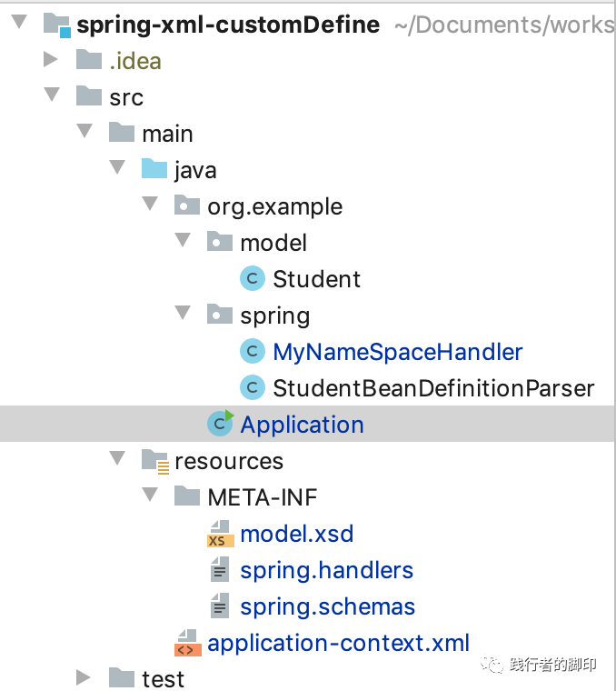Click the StudentBeanDefinitionParser class icon

coord(252,388)
